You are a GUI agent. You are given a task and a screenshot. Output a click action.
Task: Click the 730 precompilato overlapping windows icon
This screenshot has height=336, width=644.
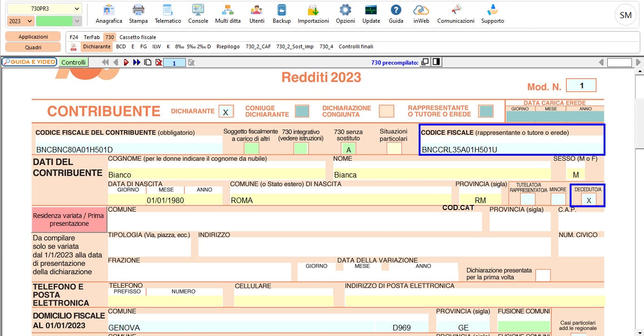pos(425,62)
